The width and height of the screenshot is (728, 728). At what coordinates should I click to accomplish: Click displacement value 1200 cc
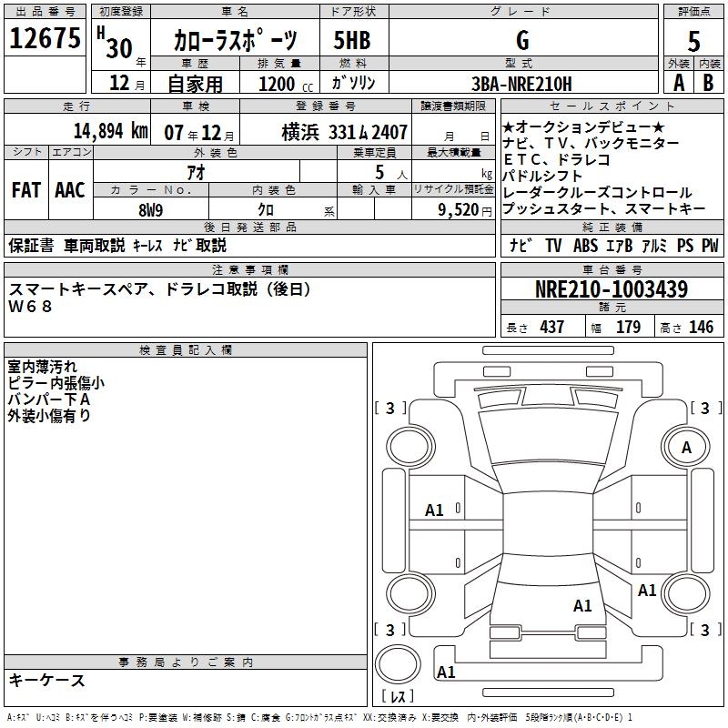tap(286, 84)
